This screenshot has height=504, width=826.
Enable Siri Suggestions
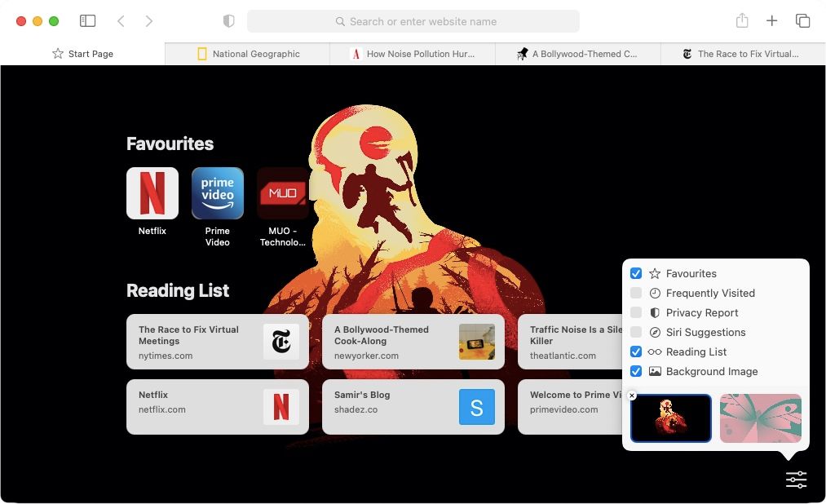tap(636, 332)
